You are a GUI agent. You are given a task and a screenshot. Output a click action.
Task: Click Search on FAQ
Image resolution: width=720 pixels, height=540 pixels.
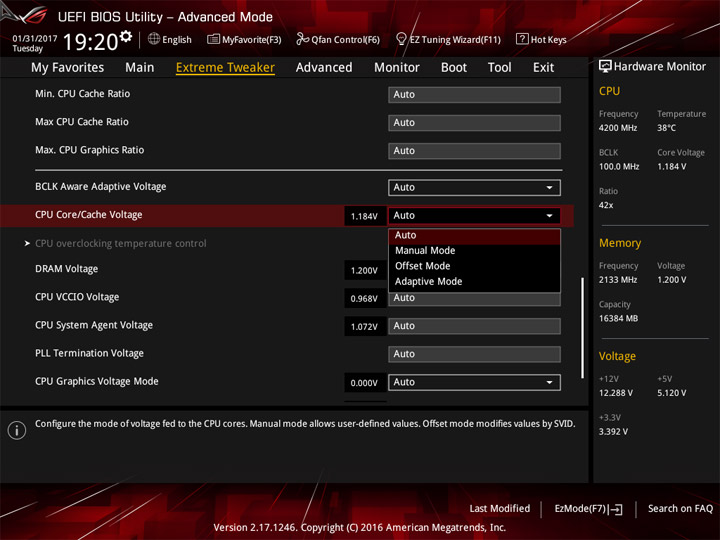tap(680, 509)
